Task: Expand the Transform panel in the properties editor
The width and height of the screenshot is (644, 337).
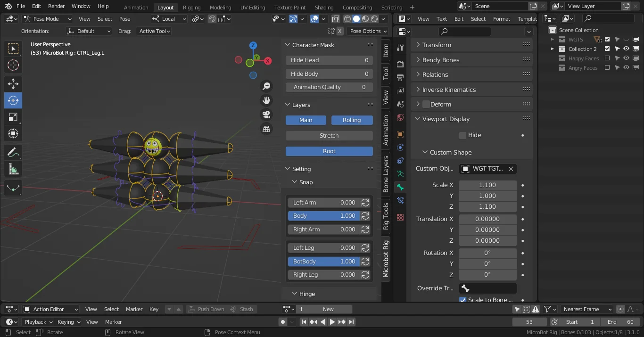Action: [x=437, y=44]
